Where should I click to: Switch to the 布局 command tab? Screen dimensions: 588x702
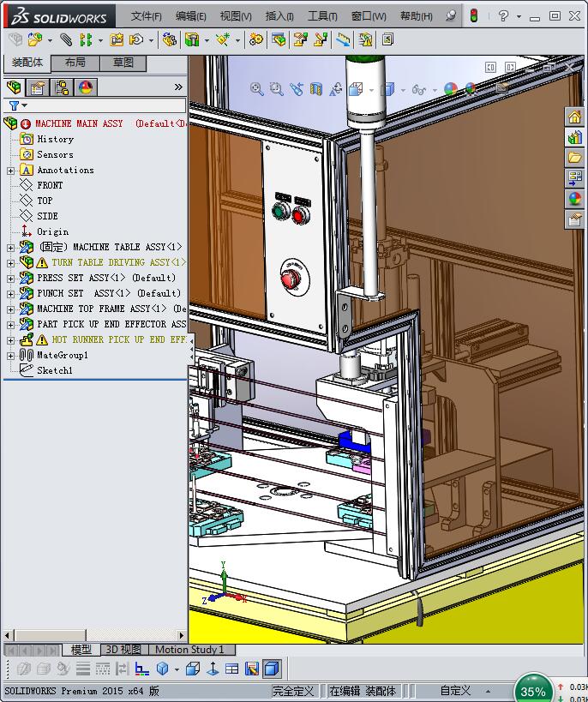point(75,63)
